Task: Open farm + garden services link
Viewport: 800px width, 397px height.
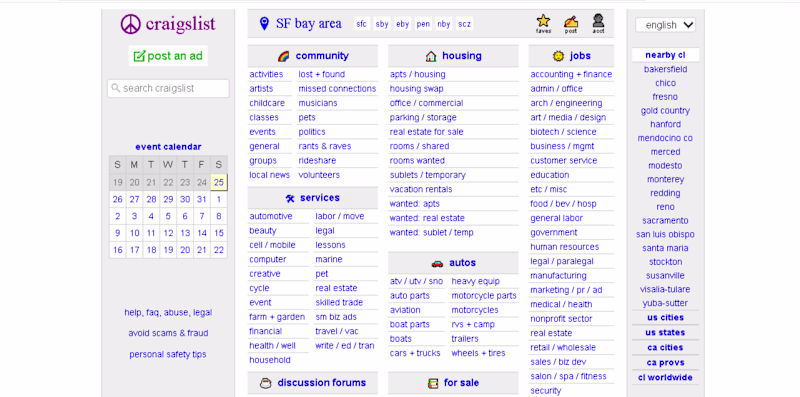Action: 277,317
